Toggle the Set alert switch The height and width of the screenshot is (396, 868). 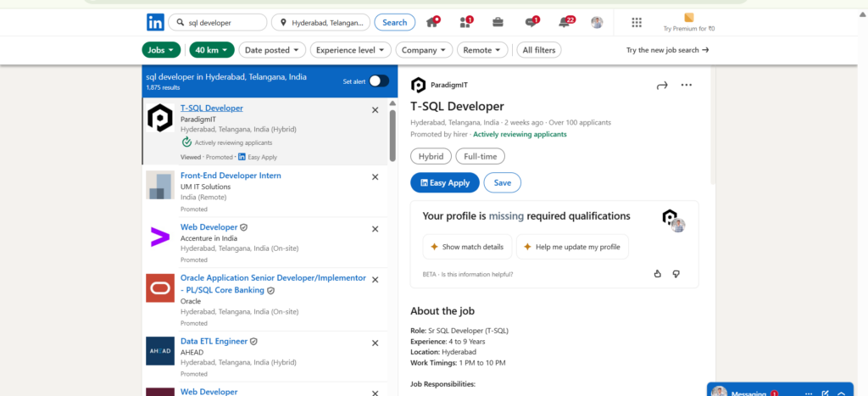point(379,81)
